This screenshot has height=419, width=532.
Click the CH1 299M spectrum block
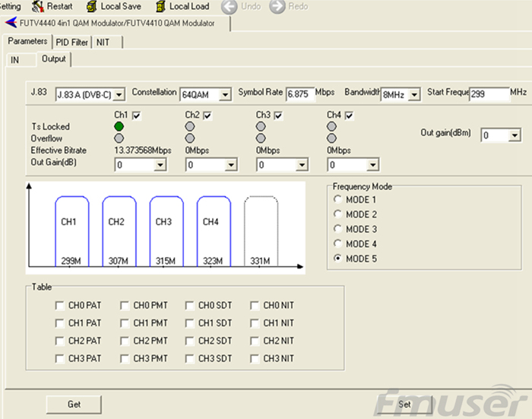(72, 231)
